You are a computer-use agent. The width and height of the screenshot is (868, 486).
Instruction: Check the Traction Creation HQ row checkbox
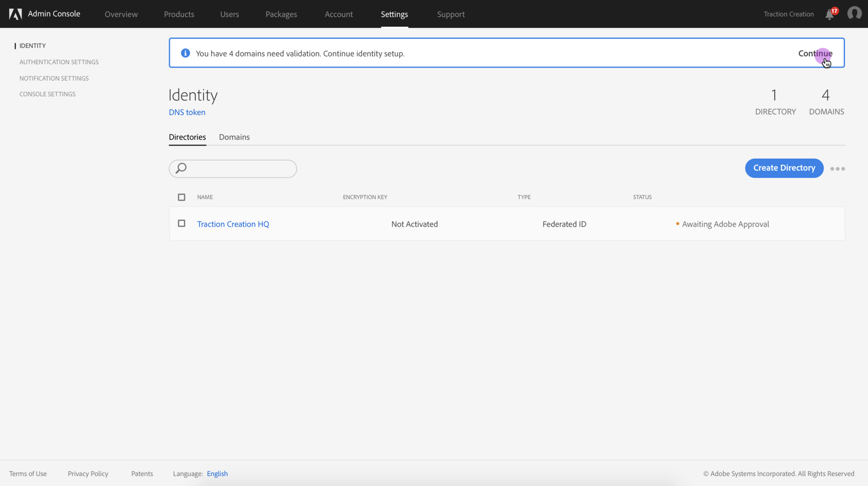pos(182,223)
